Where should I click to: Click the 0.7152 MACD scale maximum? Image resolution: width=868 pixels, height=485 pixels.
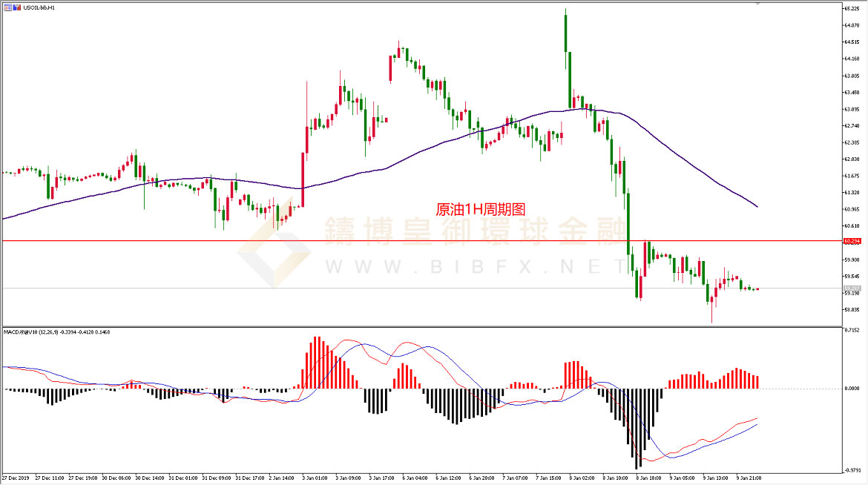point(853,330)
